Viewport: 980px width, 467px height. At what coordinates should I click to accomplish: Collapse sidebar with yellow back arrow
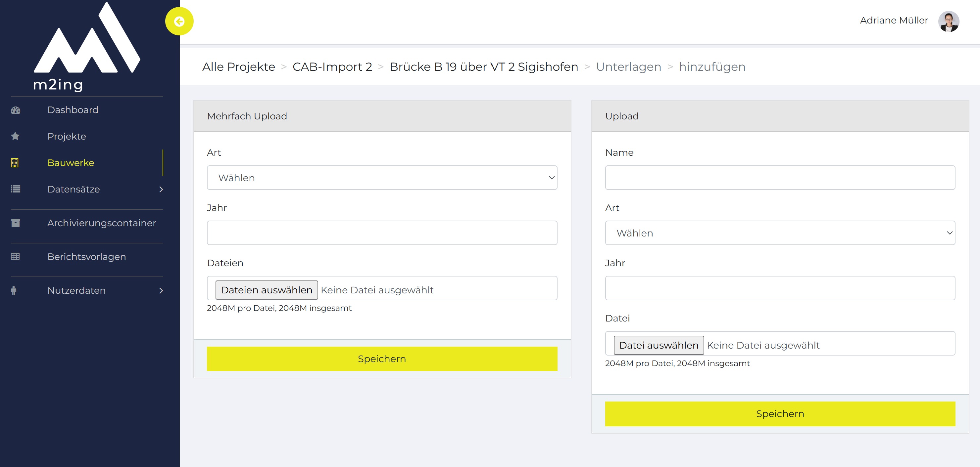pyautogui.click(x=179, y=21)
